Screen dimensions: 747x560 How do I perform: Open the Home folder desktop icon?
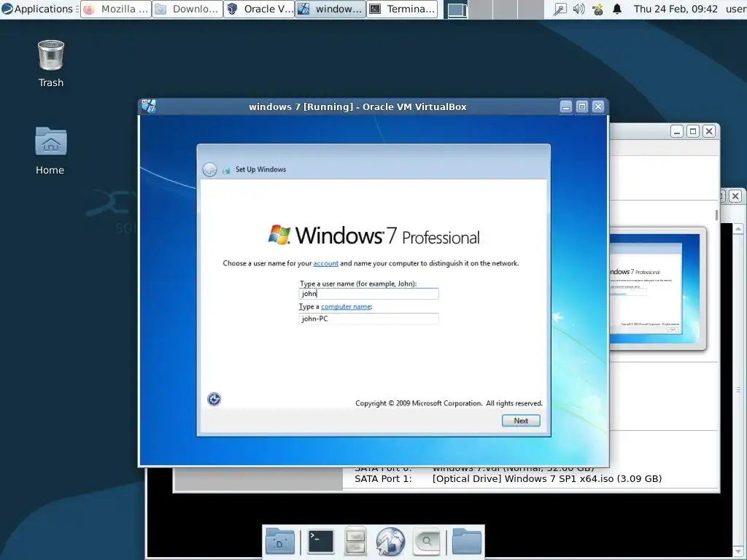[x=50, y=150]
